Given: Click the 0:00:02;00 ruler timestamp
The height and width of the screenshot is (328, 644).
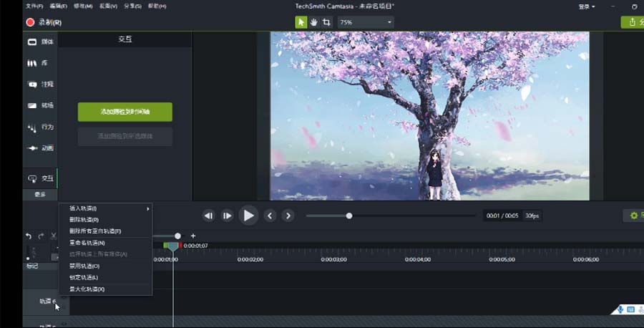Looking at the screenshot, I should (250, 260).
